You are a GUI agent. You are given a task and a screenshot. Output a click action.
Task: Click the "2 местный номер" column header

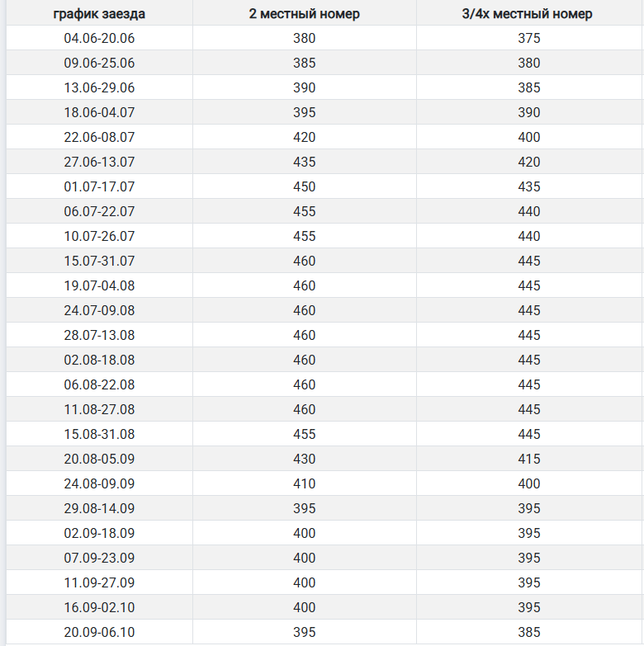pyautogui.click(x=304, y=13)
